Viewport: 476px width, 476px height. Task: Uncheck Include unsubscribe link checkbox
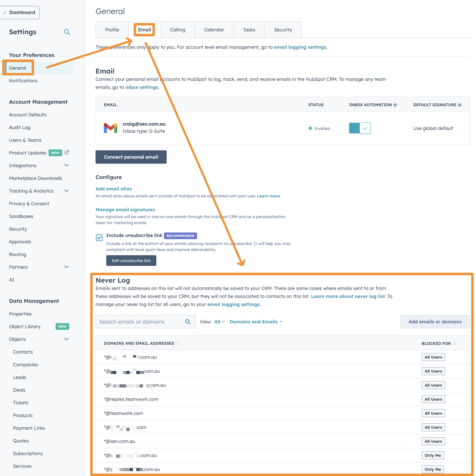click(99, 237)
